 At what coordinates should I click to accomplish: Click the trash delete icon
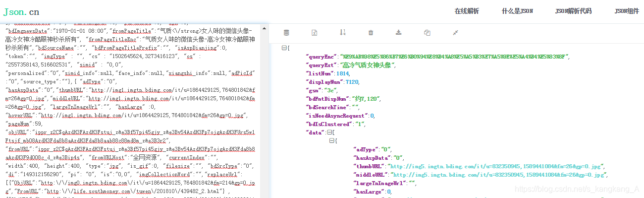click(371, 33)
